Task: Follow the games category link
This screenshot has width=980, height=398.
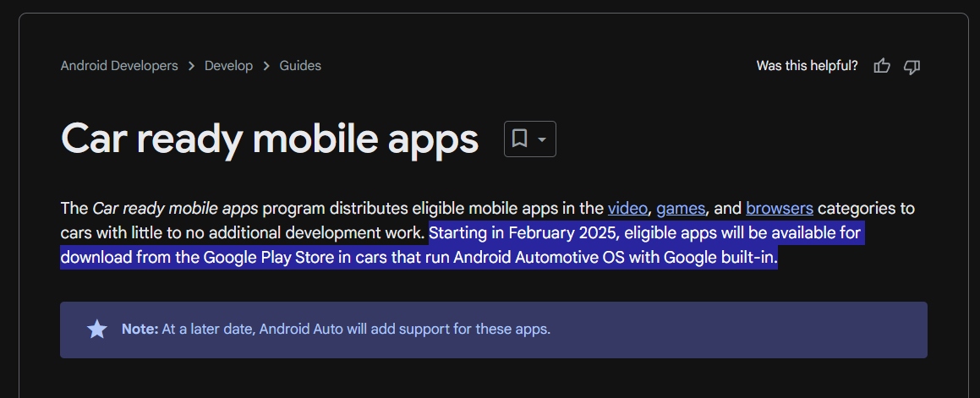Action: pos(681,208)
